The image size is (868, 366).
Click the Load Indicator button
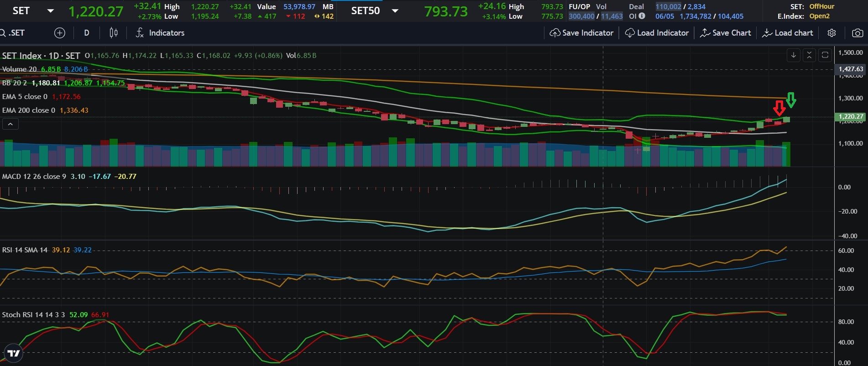pyautogui.click(x=657, y=33)
